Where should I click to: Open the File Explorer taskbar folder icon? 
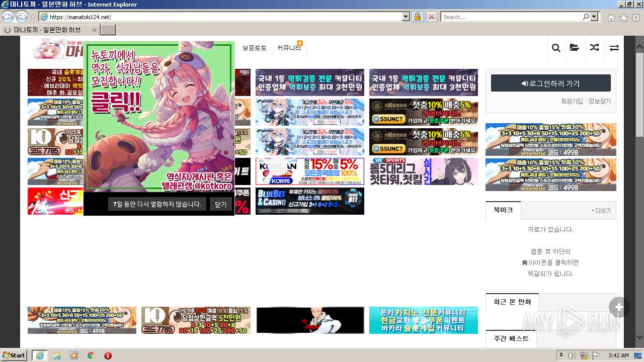click(x=57, y=355)
